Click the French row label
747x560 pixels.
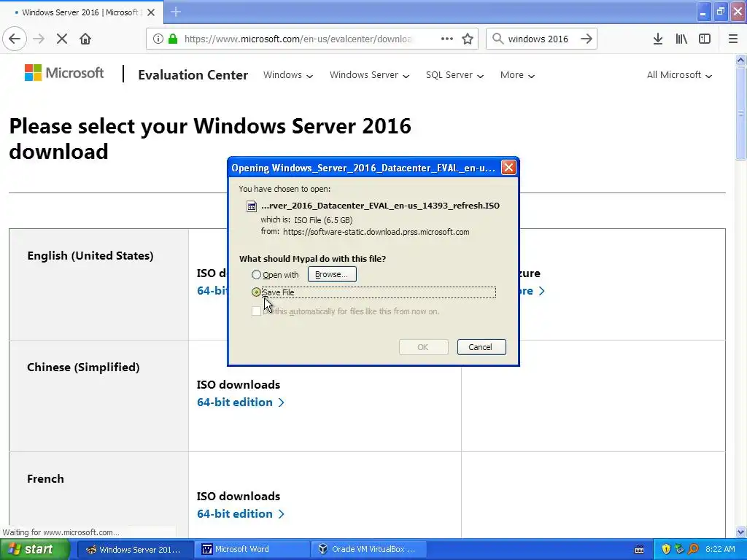[45, 478]
